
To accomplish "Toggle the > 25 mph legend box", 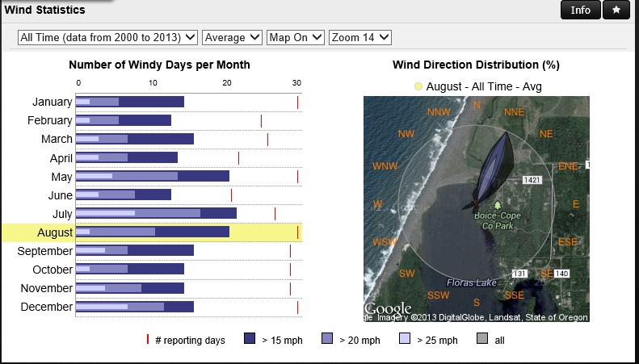I will point(406,340).
